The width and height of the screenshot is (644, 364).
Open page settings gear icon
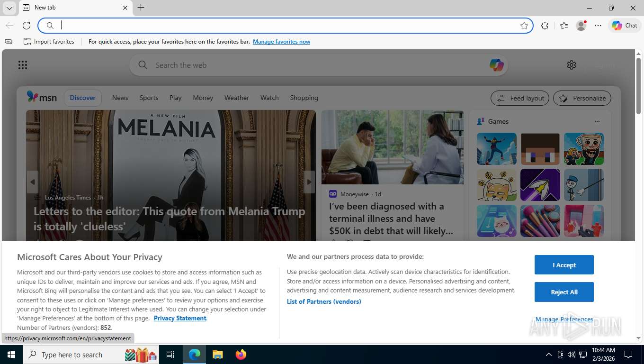[572, 65]
